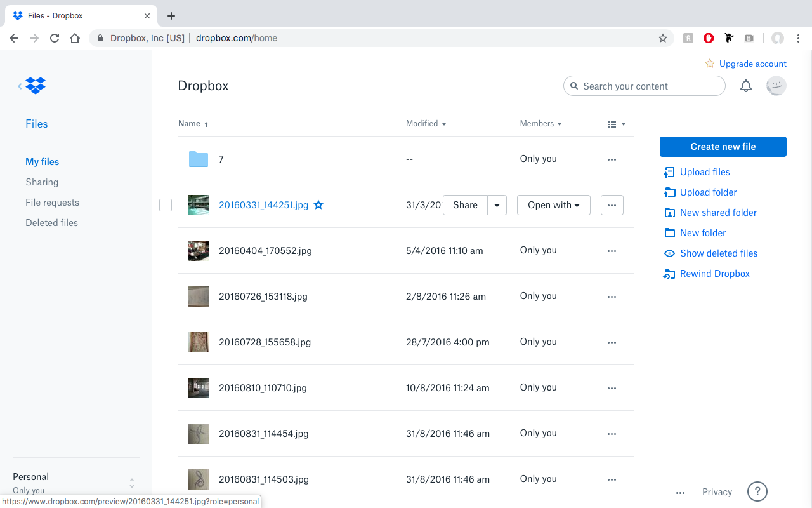The image size is (812, 508).
Task: Open the help question mark
Action: (x=757, y=491)
